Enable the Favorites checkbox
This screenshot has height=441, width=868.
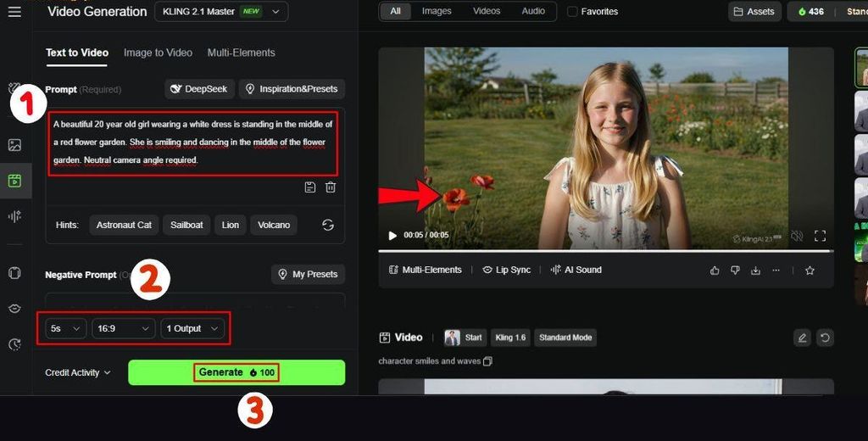pos(572,12)
